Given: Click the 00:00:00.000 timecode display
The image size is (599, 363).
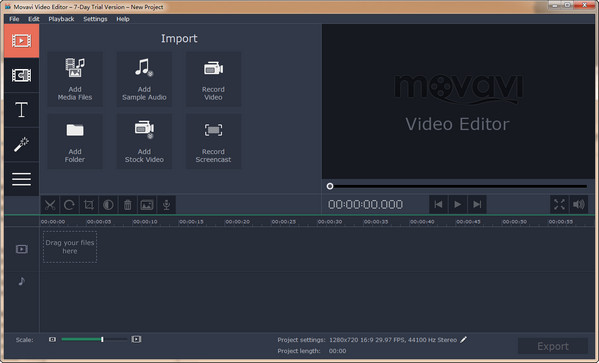Looking at the screenshot, I should [365, 204].
